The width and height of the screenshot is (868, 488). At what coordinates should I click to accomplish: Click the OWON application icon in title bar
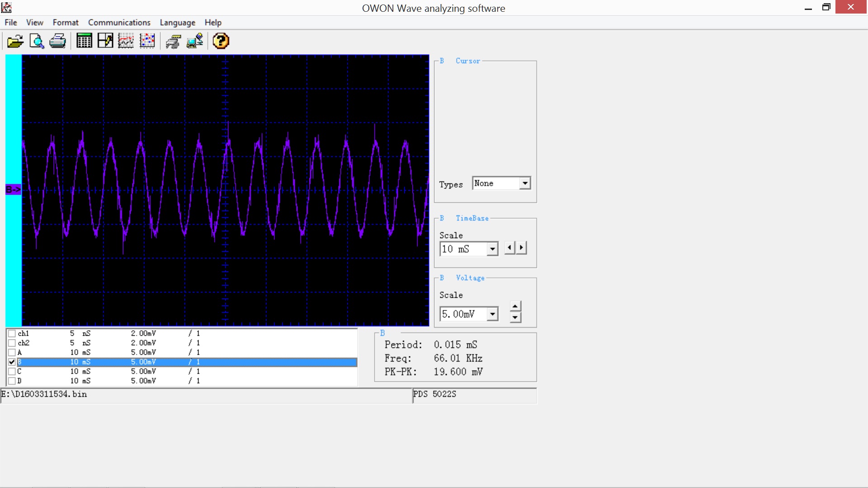click(6, 8)
